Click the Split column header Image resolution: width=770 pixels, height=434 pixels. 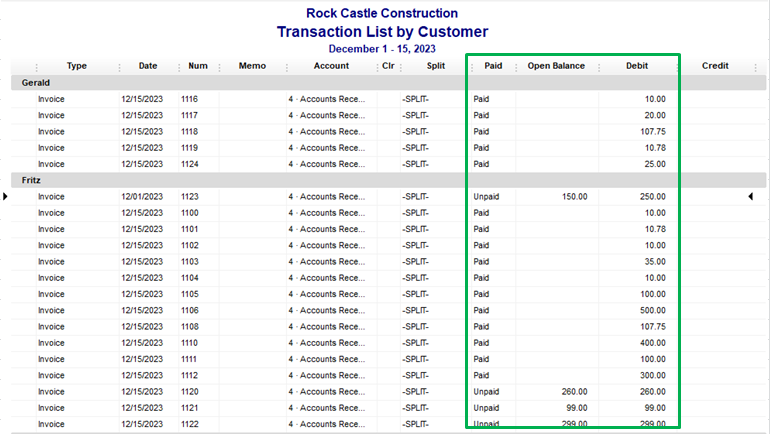pos(436,66)
